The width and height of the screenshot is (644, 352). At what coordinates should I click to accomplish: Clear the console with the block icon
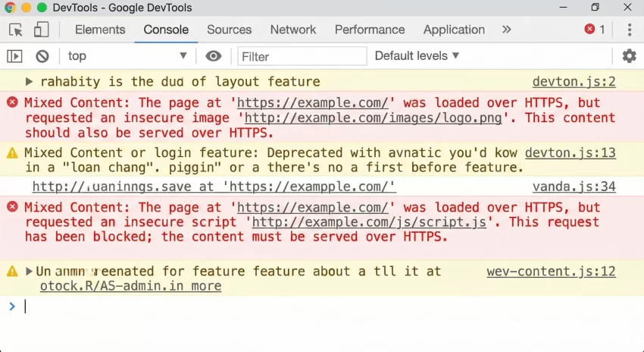pos(42,56)
